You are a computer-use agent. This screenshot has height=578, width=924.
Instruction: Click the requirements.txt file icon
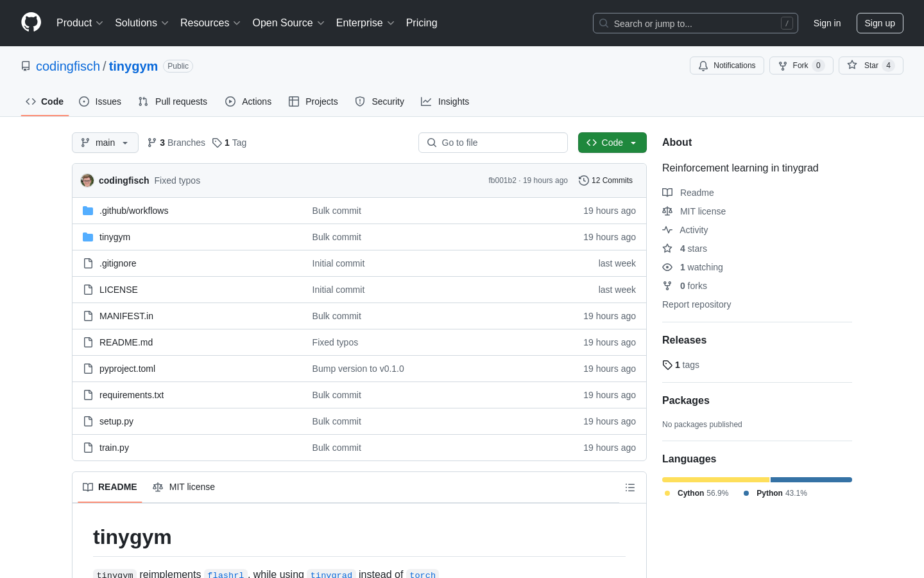pyautogui.click(x=88, y=395)
